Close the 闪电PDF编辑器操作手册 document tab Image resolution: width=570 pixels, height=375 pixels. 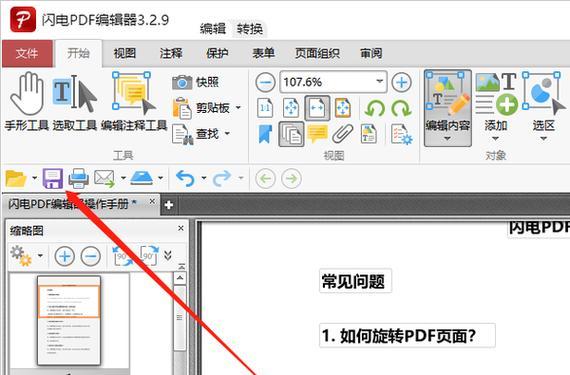pyautogui.click(x=152, y=201)
